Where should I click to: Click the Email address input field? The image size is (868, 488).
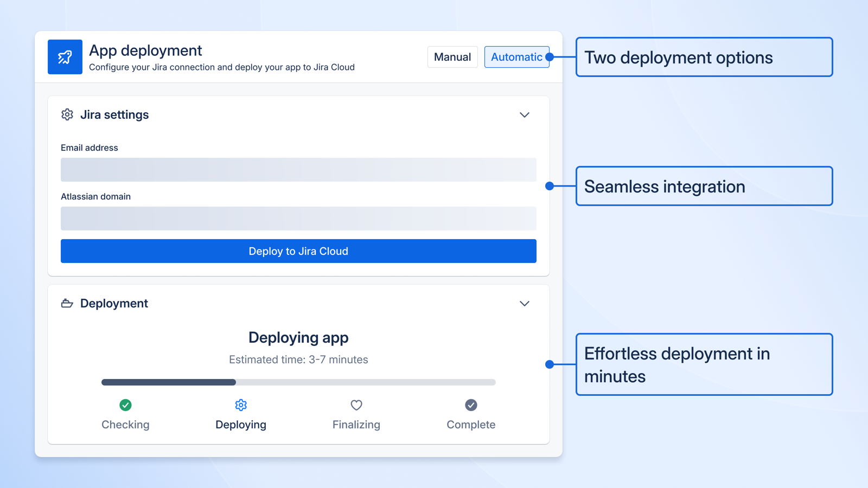pyautogui.click(x=298, y=169)
